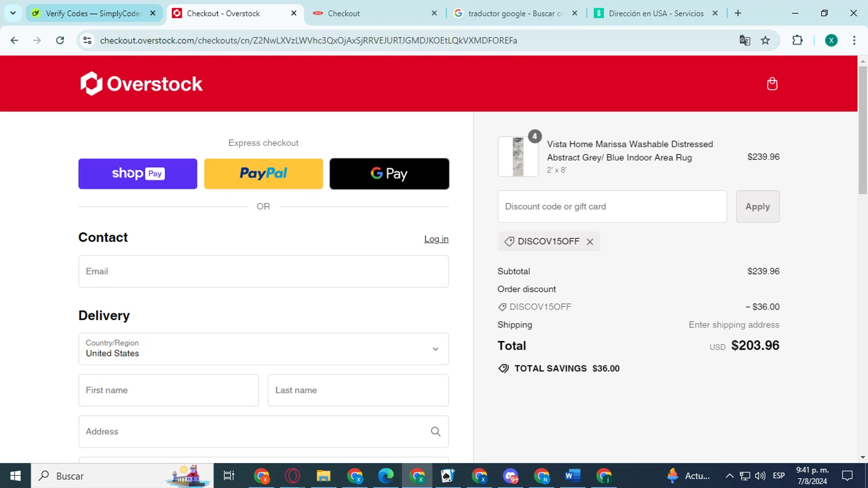
Task: Open a new browser tab
Action: (x=738, y=13)
